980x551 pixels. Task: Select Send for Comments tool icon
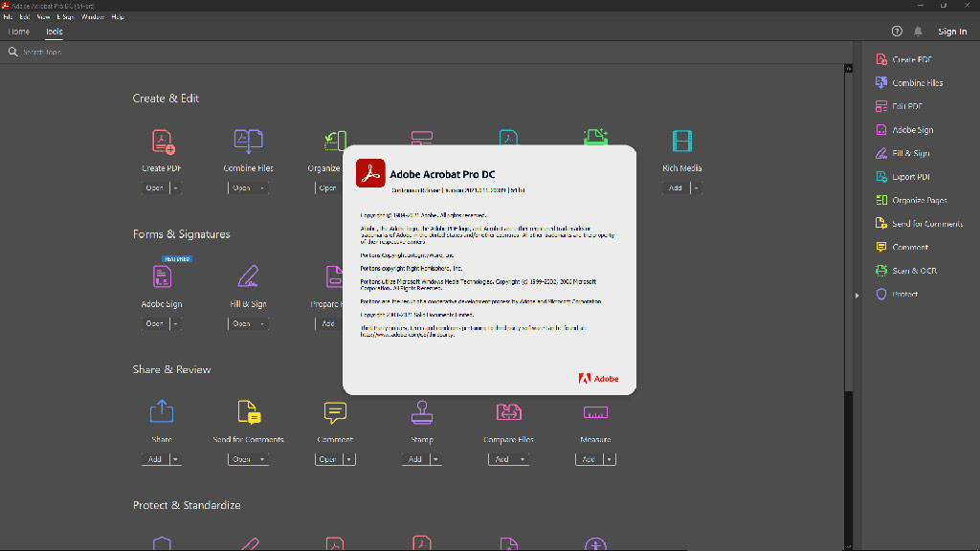pos(249,411)
